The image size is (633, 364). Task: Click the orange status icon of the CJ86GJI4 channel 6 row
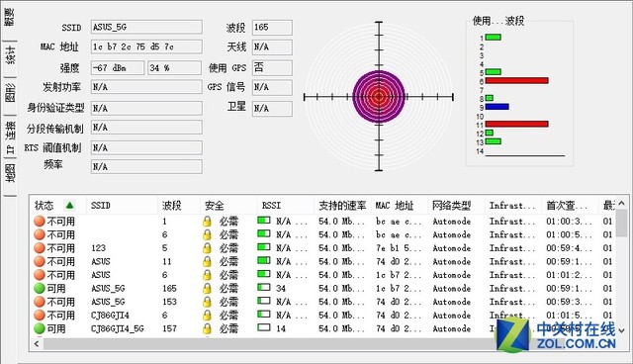tap(40, 316)
